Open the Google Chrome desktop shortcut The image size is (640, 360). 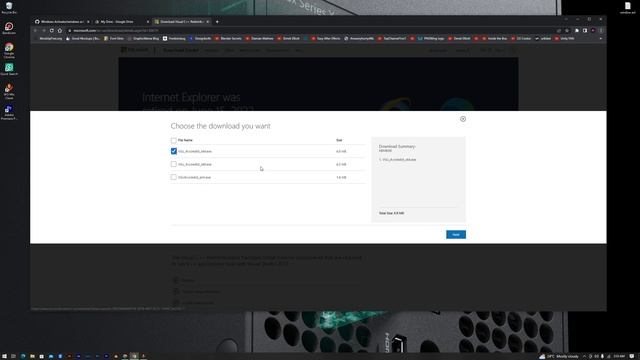(9, 51)
